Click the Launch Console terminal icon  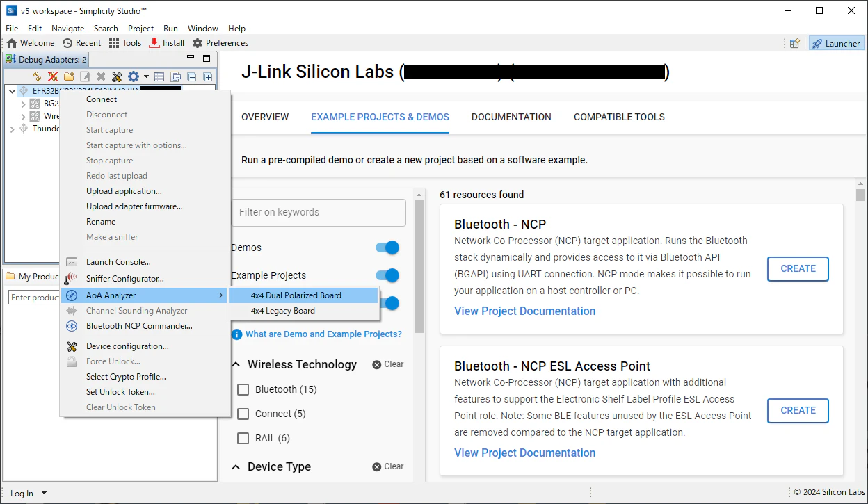pyautogui.click(x=71, y=262)
